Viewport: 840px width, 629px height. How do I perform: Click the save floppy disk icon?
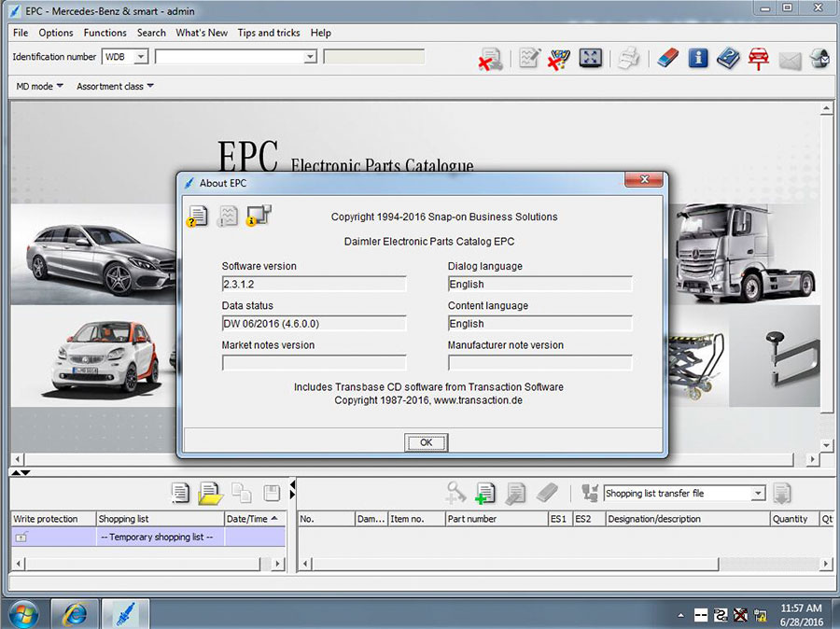point(273,493)
